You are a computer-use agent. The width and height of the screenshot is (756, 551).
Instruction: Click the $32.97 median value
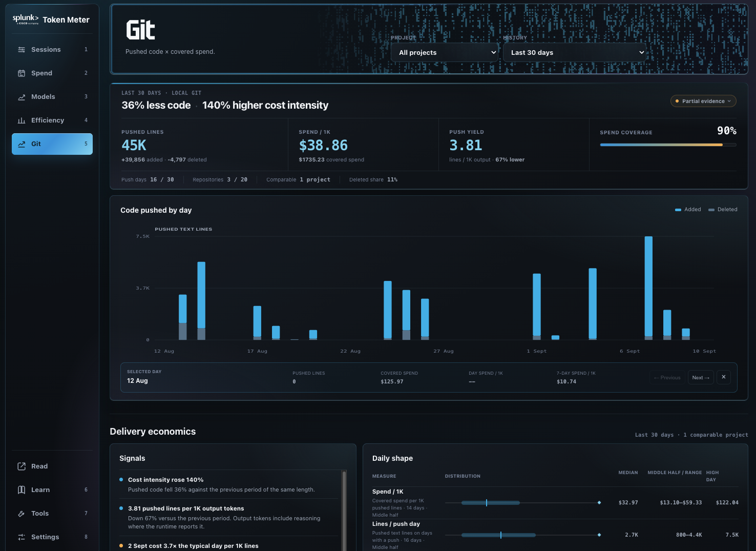tap(628, 503)
